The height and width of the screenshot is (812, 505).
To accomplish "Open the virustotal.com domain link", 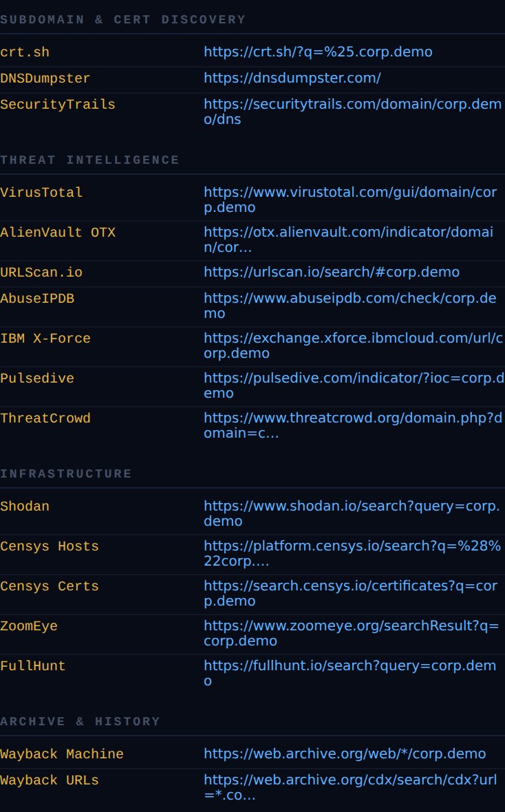I will click(x=350, y=200).
